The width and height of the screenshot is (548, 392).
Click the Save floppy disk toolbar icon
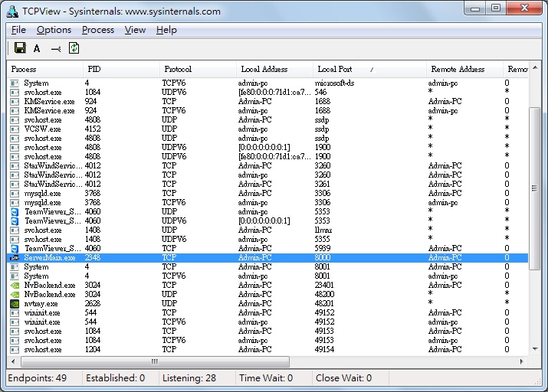coord(20,47)
